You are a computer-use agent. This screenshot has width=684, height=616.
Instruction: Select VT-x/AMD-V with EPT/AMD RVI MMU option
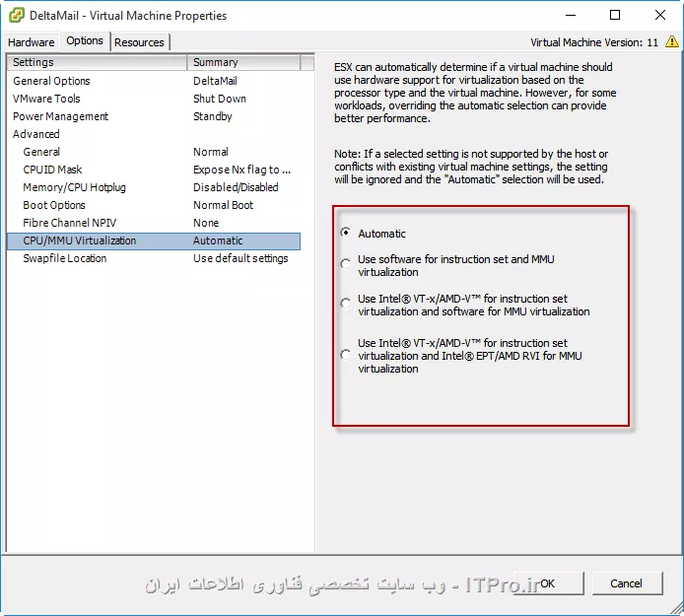click(346, 355)
